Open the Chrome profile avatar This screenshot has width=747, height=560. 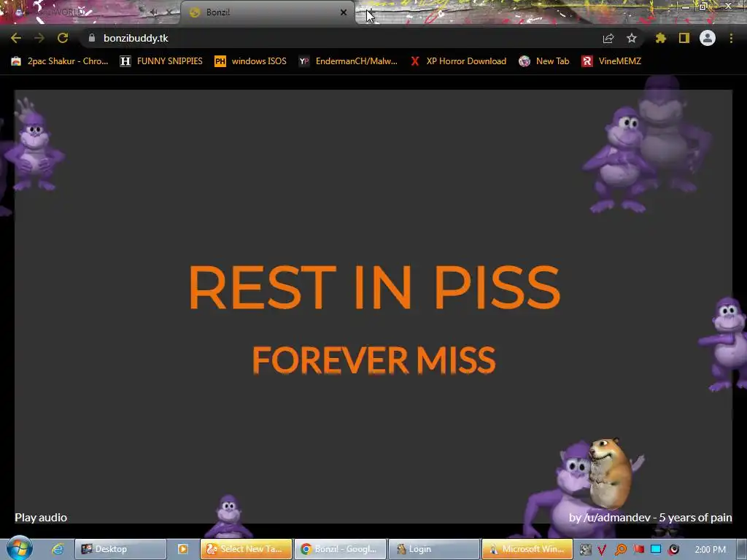point(708,38)
